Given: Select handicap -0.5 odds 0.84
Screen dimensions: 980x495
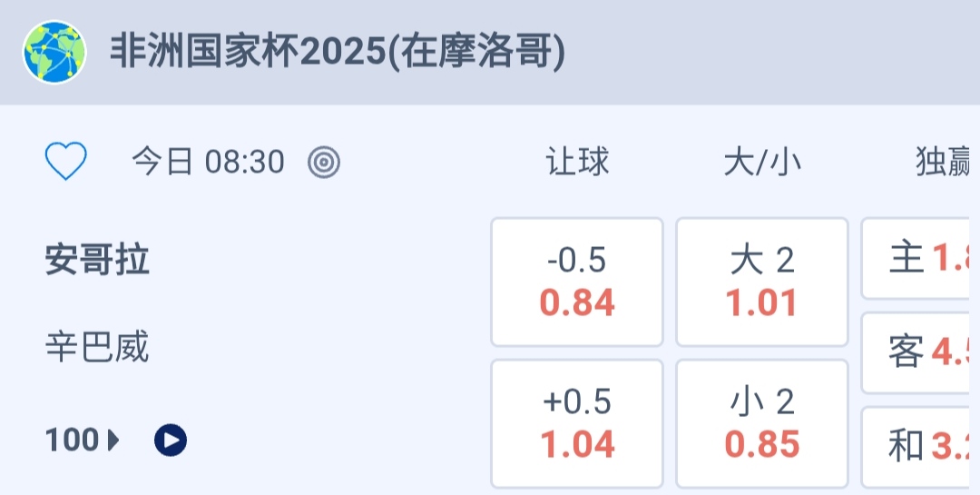Looking at the screenshot, I should [577, 282].
